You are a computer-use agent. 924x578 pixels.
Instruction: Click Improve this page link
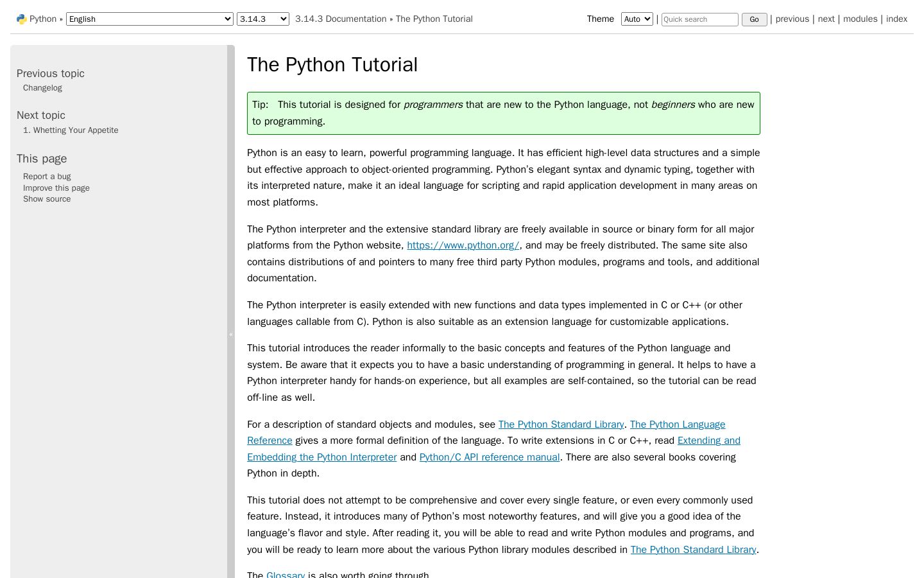(x=56, y=188)
